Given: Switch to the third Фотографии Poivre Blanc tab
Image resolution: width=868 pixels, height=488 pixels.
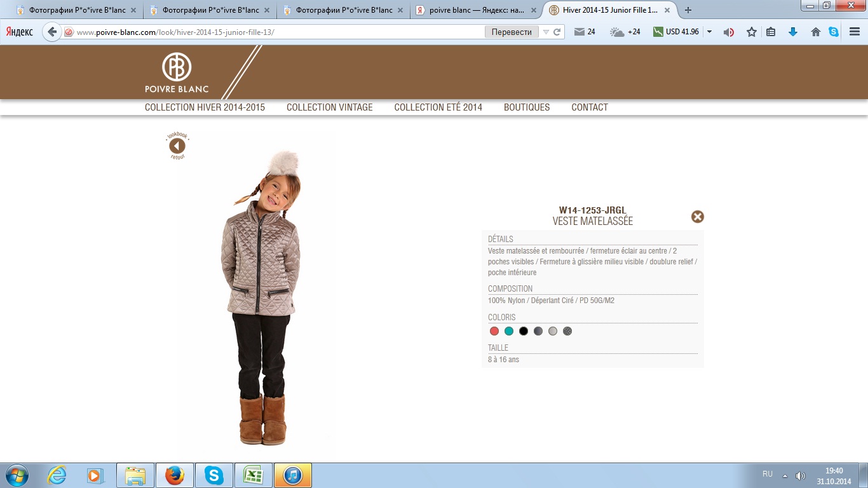Looking at the screenshot, I should tap(343, 10).
